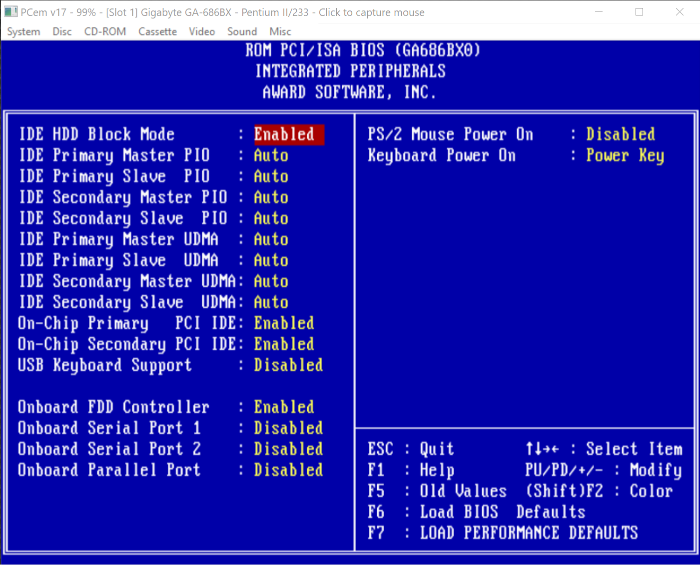Click IDE Primary Slave UDMA Auto value

(271, 261)
